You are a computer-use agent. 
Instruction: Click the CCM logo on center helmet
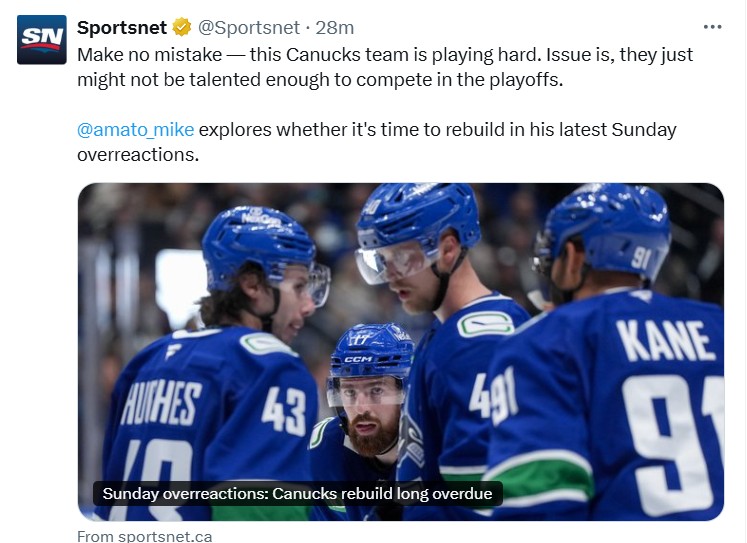(x=358, y=359)
